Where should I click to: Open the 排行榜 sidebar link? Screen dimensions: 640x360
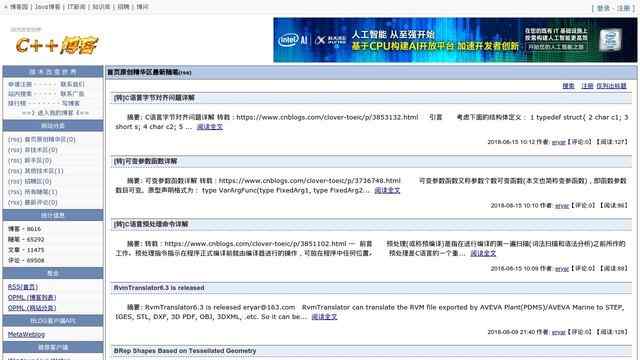(x=17, y=103)
